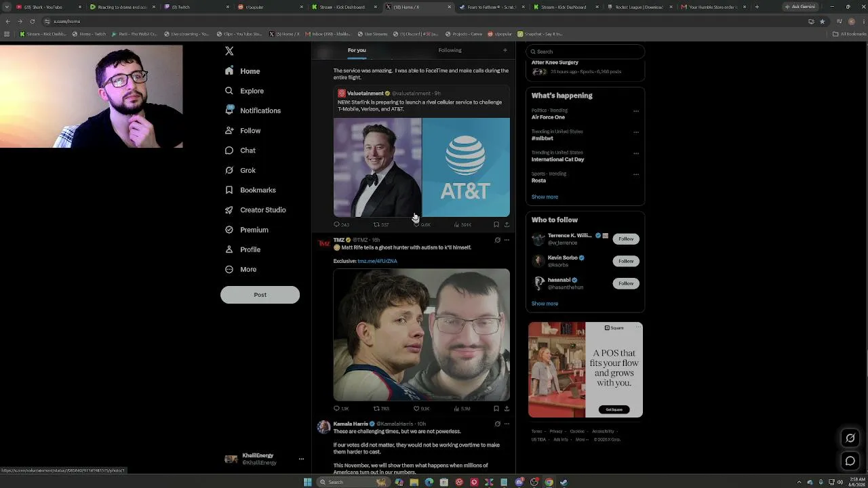Open the floating messages button
The image size is (868, 488).
coord(850,461)
